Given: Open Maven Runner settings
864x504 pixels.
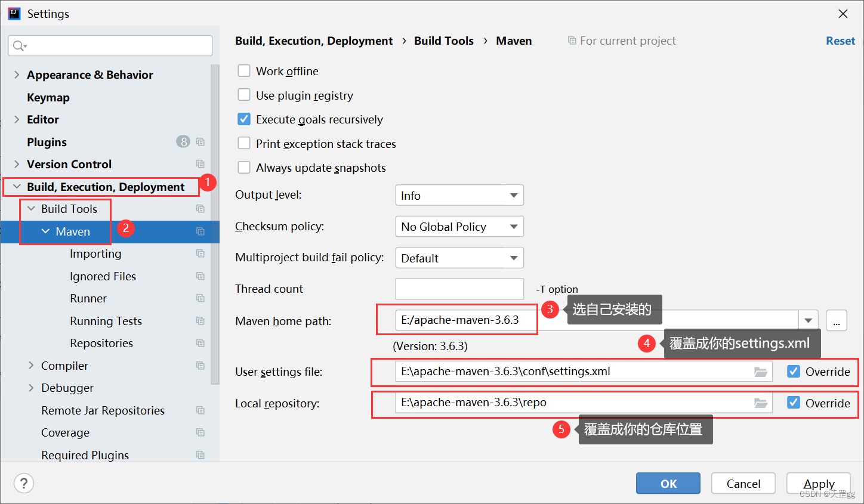Looking at the screenshot, I should click(x=88, y=298).
